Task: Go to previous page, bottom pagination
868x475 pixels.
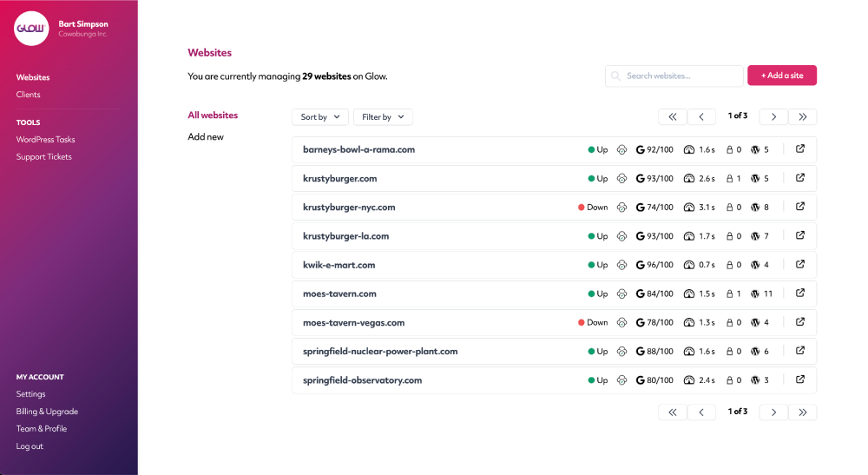Action: click(x=701, y=412)
